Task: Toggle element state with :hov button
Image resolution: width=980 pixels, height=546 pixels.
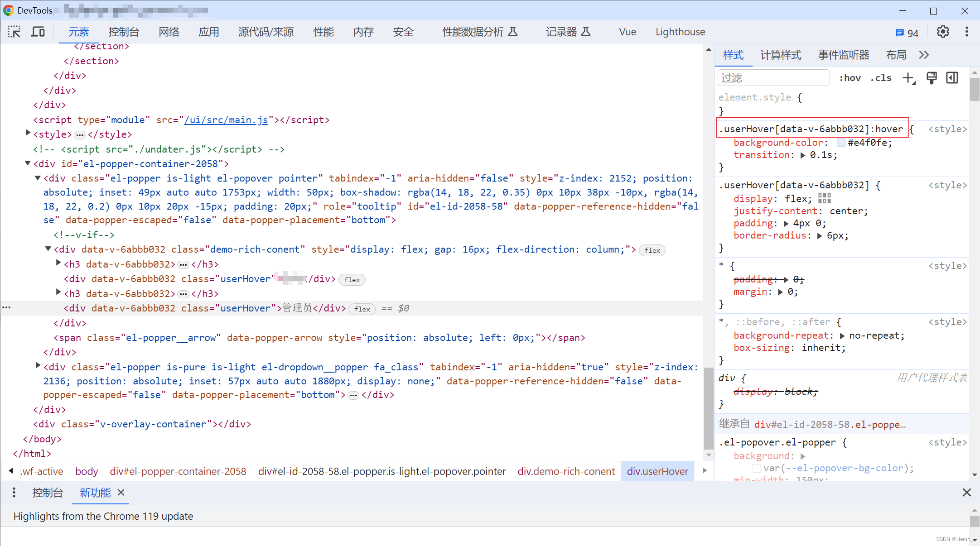Action: click(850, 77)
